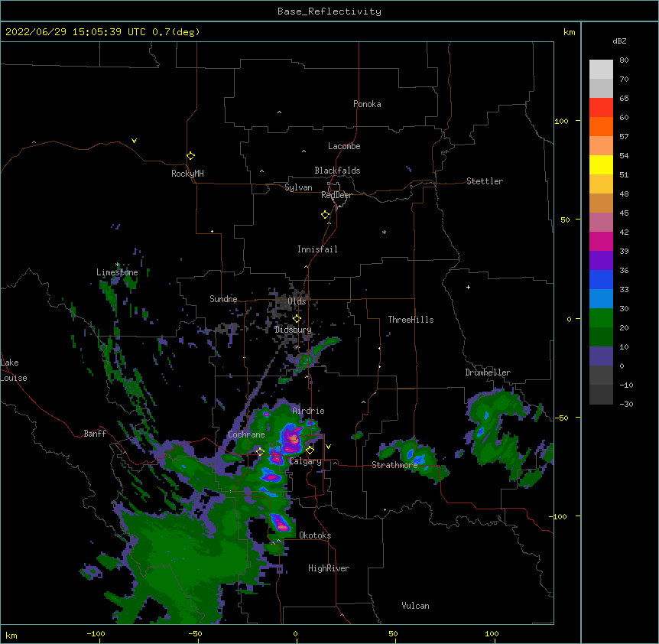The width and height of the screenshot is (659, 644).
Task: Select the green 30-20 dBZ legend color
Action: pos(601,318)
